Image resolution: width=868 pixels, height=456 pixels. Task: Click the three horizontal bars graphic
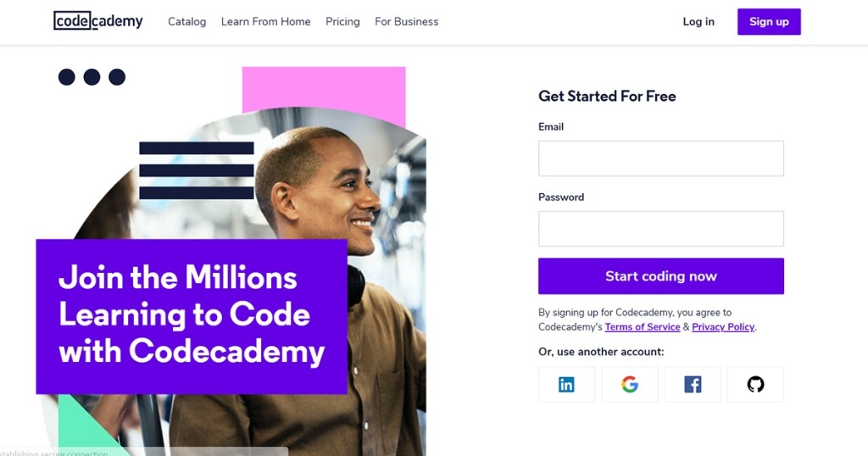pos(197,170)
